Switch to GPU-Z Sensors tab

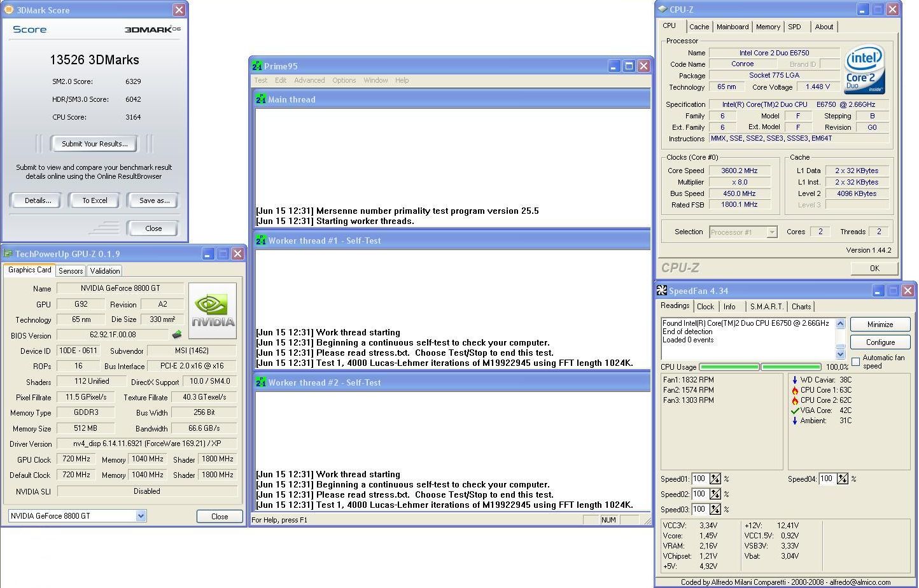(x=71, y=270)
